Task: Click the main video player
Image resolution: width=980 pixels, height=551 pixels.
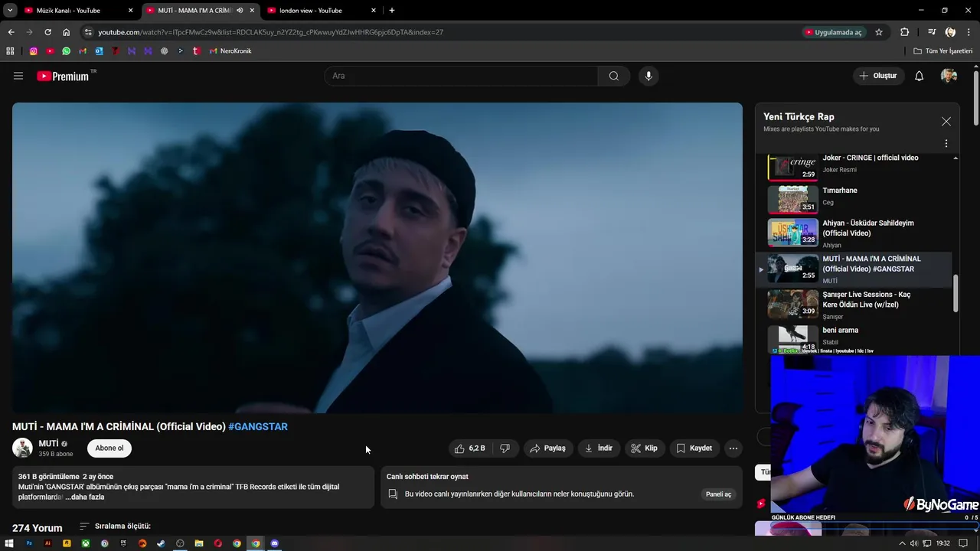Action: coord(377,258)
